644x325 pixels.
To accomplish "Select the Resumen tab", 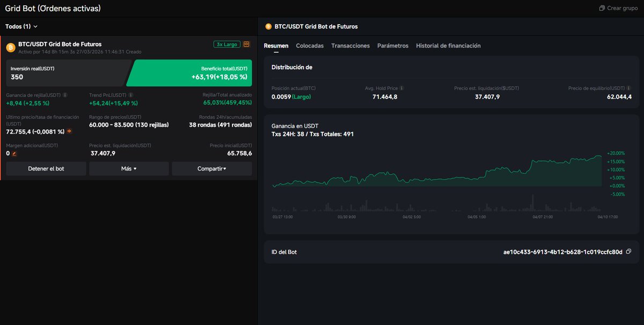I will pos(276,46).
